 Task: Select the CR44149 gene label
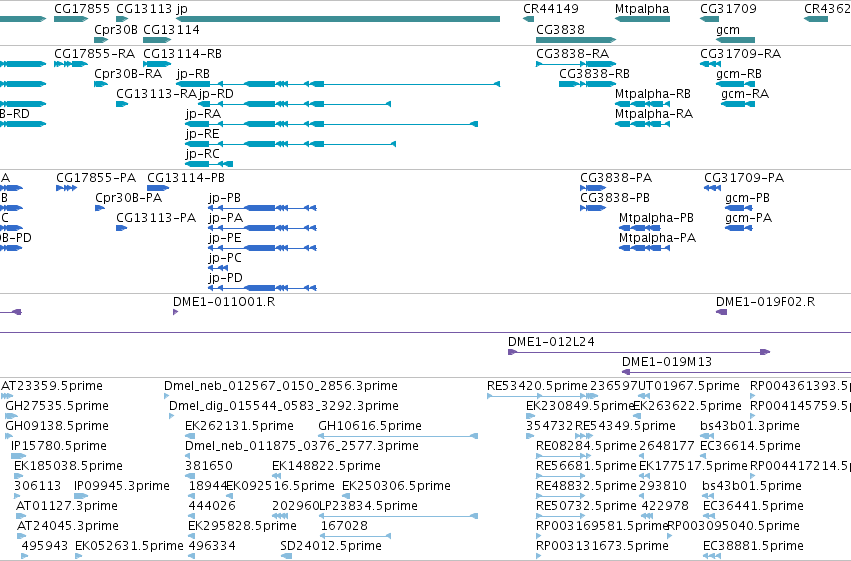tap(550, 9)
